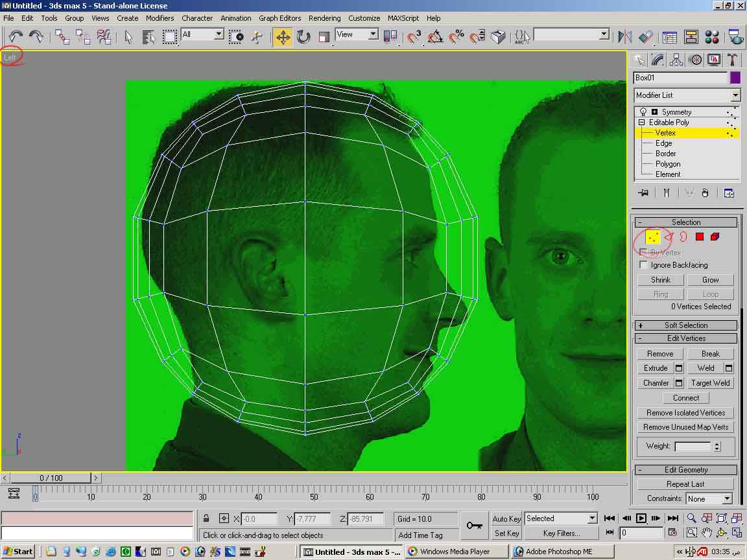
Task: Toggle Absolute/Offset transform type-in mode
Action: (x=224, y=519)
